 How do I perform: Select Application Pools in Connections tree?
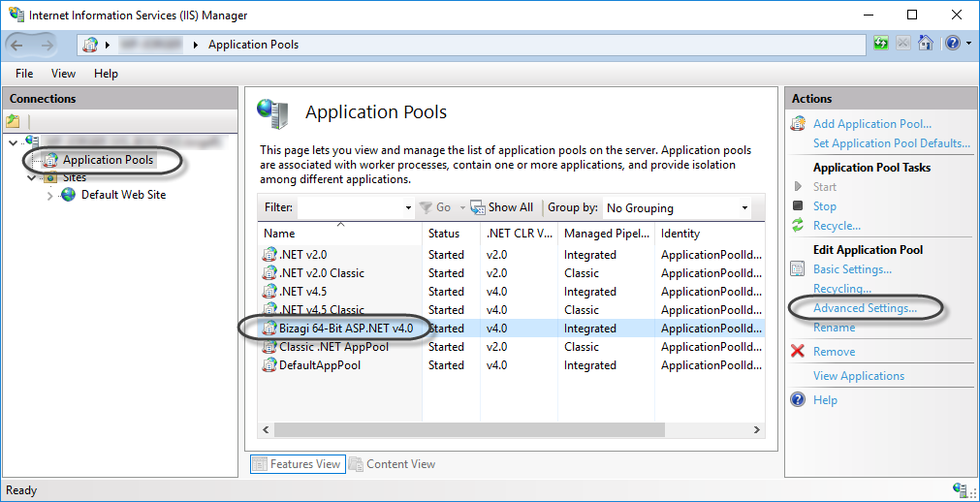108,160
